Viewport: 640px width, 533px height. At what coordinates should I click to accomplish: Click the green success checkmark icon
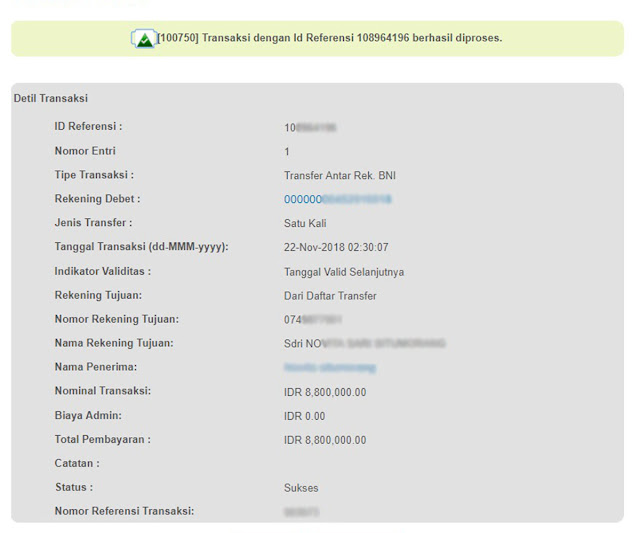[143, 39]
